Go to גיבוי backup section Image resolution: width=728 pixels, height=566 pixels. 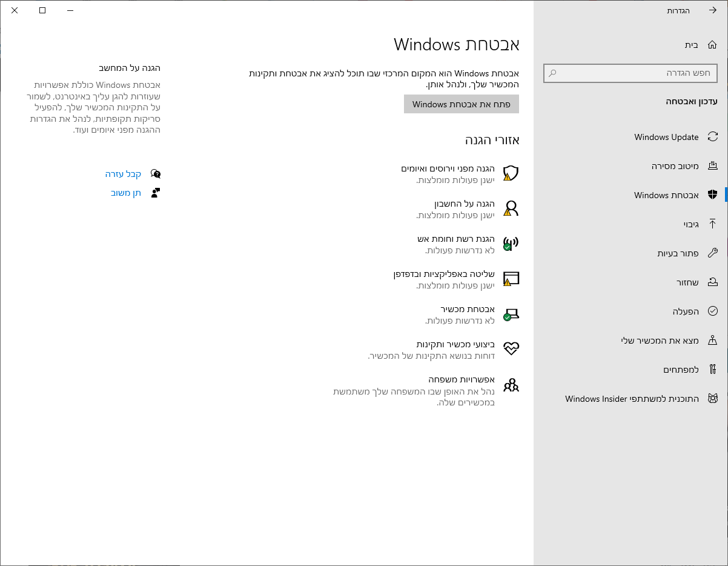pos(691,224)
